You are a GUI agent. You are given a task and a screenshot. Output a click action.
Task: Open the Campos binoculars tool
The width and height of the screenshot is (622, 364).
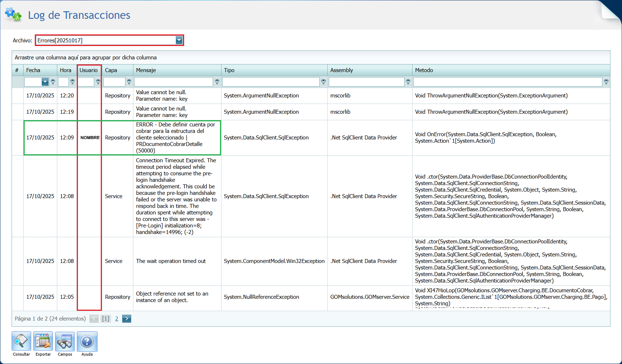tap(65, 341)
